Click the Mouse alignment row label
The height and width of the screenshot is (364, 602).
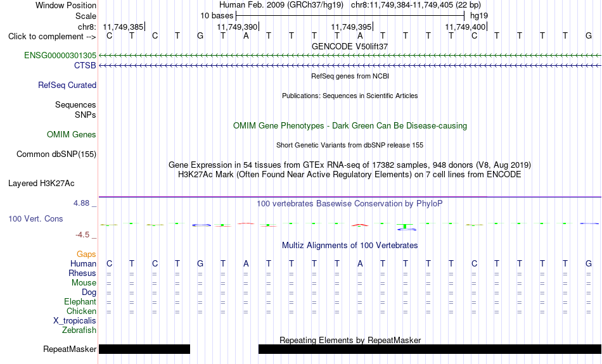click(x=84, y=283)
